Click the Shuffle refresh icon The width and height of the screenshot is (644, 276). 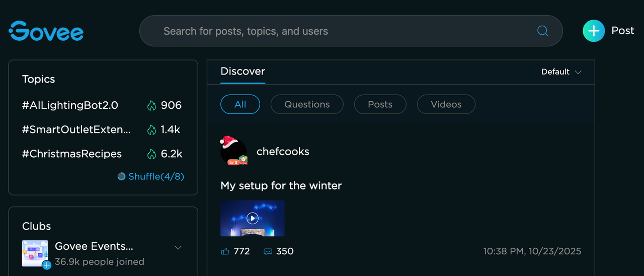click(x=121, y=176)
